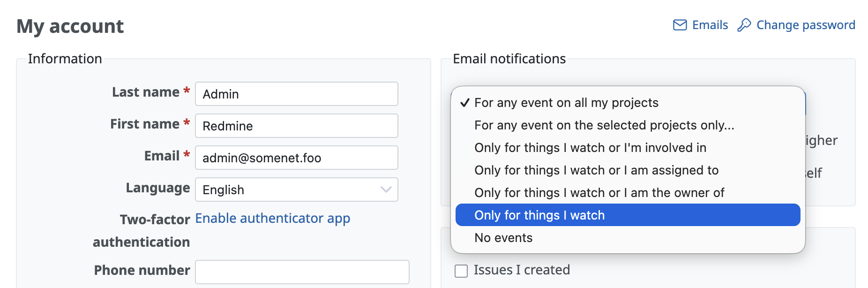Select "Only for things I watch or I'm involved in"
This screenshot has width=868, height=288.
point(590,148)
